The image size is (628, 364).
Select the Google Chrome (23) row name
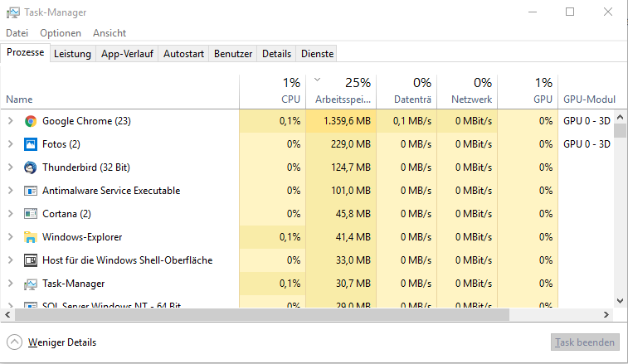(86, 121)
